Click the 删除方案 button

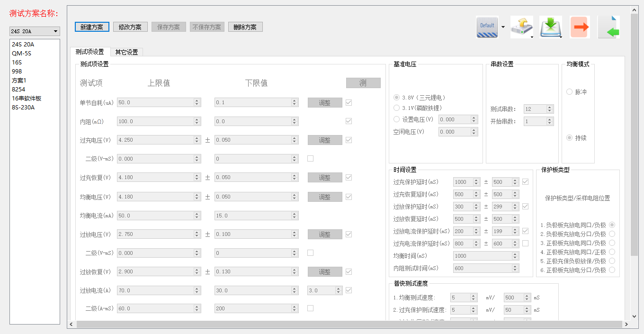click(245, 27)
